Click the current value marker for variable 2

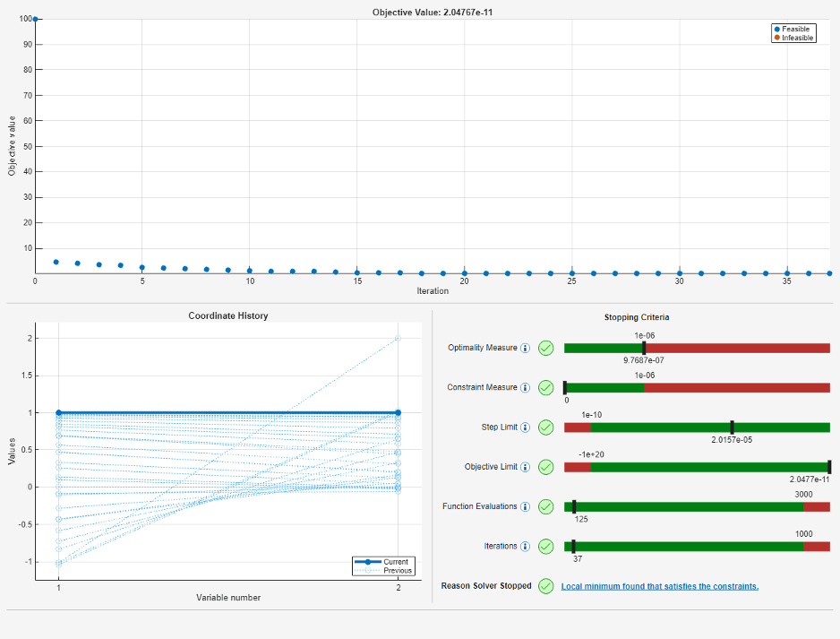pyautogui.click(x=398, y=413)
